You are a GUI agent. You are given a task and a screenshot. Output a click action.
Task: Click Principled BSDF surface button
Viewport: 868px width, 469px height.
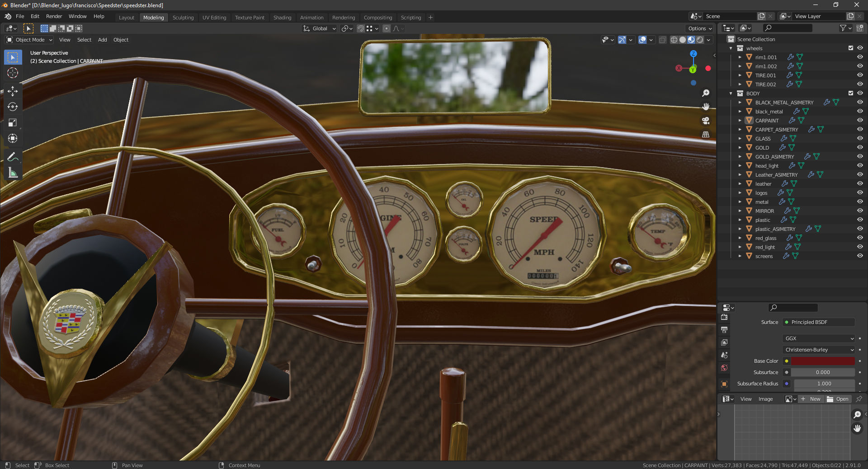pyautogui.click(x=819, y=322)
